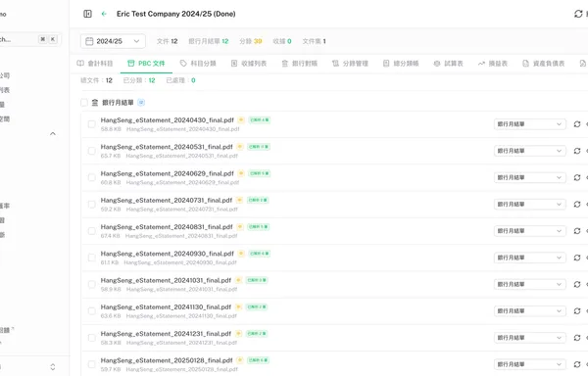Image resolution: width=588 pixels, height=376 pixels.
Task: Open the 總分類帳 tab
Action: 401,64
